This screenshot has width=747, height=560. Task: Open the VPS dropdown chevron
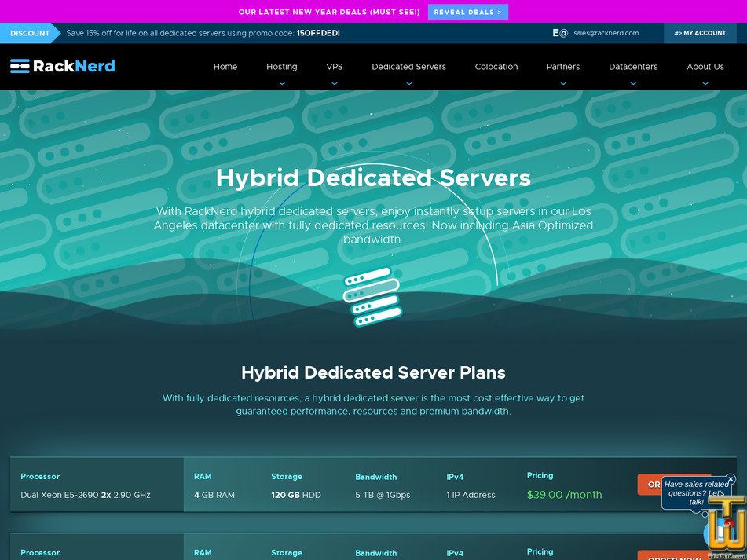[335, 82]
